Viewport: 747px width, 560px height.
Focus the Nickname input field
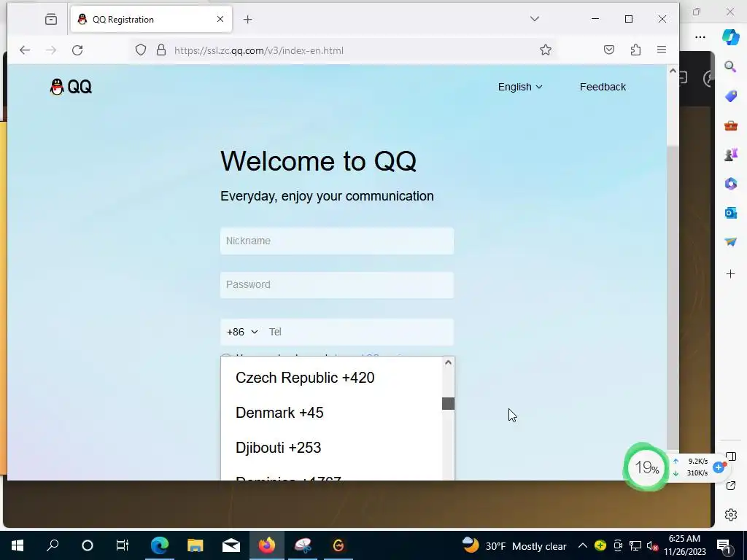tap(337, 241)
